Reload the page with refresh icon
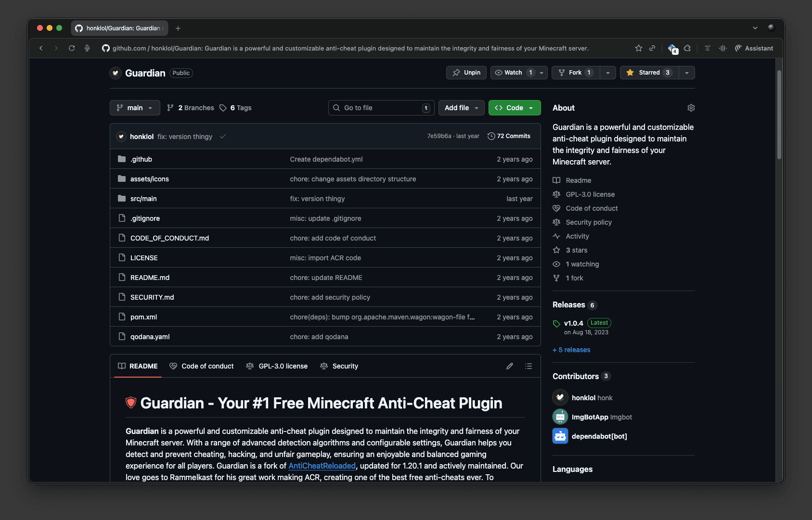Viewport: 812px width, 520px height. coord(72,48)
